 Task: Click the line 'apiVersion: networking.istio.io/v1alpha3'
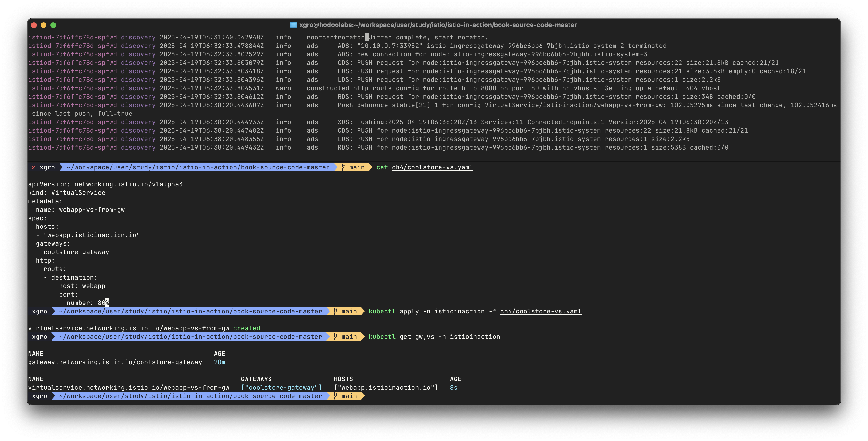point(105,184)
